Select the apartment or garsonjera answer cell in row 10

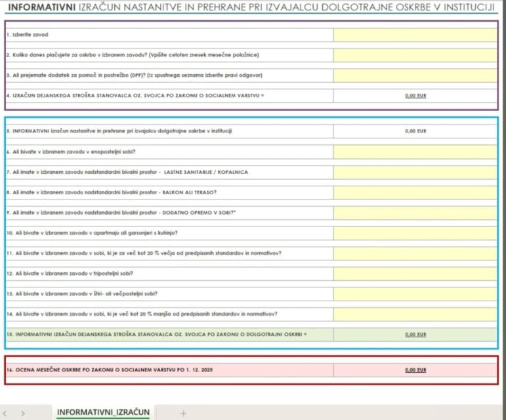415,233
